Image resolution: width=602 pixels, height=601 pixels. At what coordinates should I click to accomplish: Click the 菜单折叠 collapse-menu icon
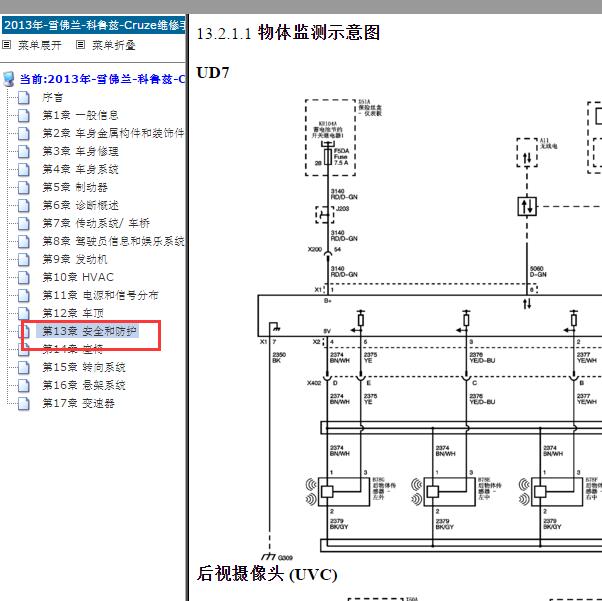80,45
